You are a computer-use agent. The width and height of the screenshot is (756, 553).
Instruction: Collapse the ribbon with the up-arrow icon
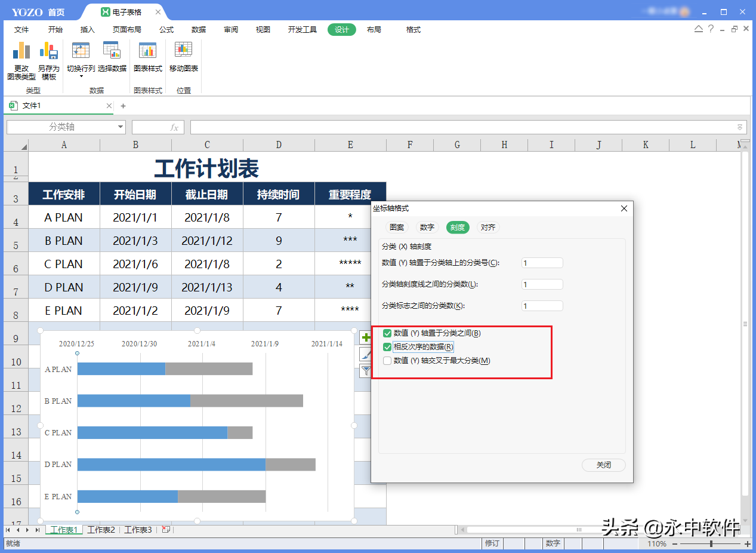698,29
